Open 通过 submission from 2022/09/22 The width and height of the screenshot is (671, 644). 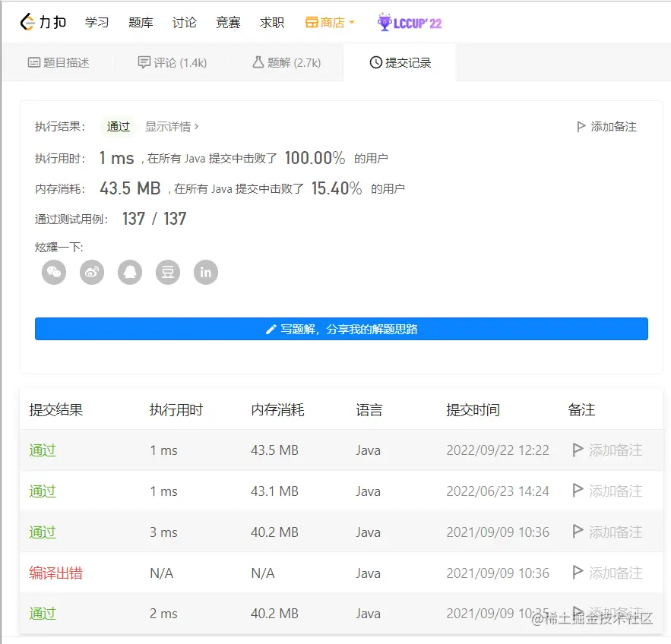click(43, 450)
